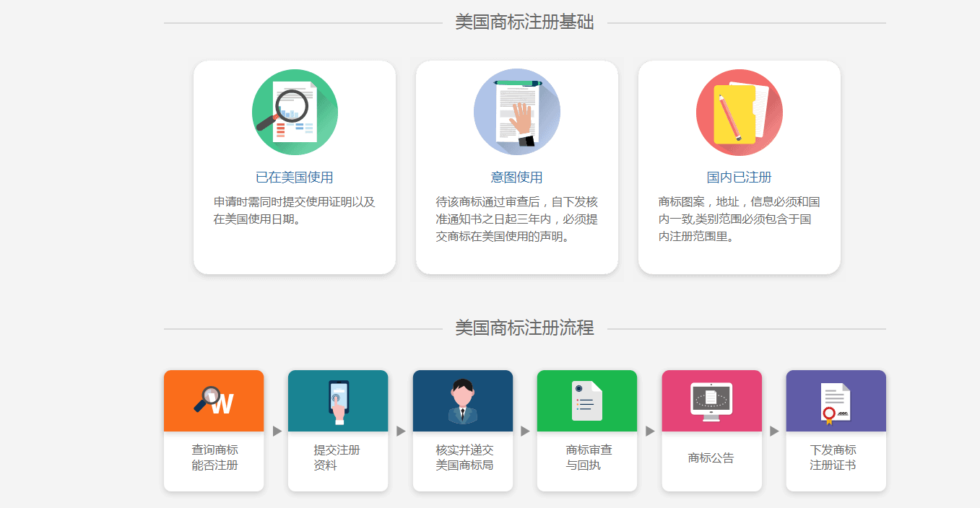Click the 美国商标注册流程 heading
The image size is (980, 508).
[524, 328]
